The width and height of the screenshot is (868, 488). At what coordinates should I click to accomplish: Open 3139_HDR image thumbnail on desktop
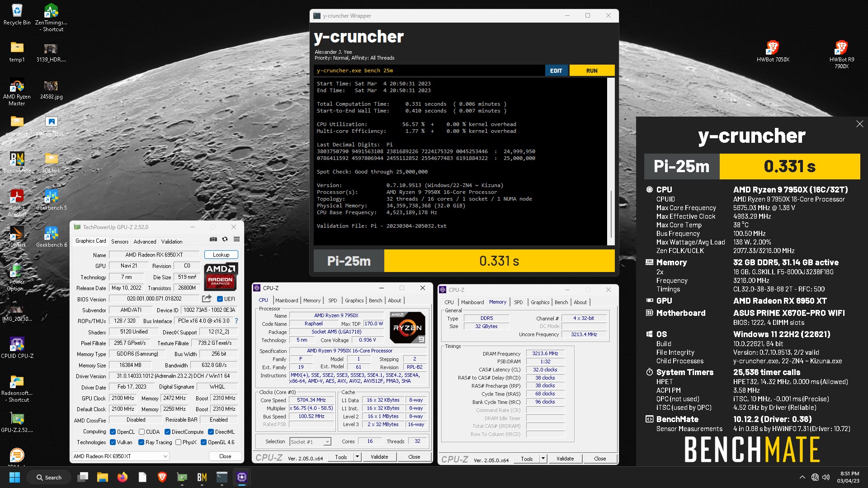click(51, 51)
